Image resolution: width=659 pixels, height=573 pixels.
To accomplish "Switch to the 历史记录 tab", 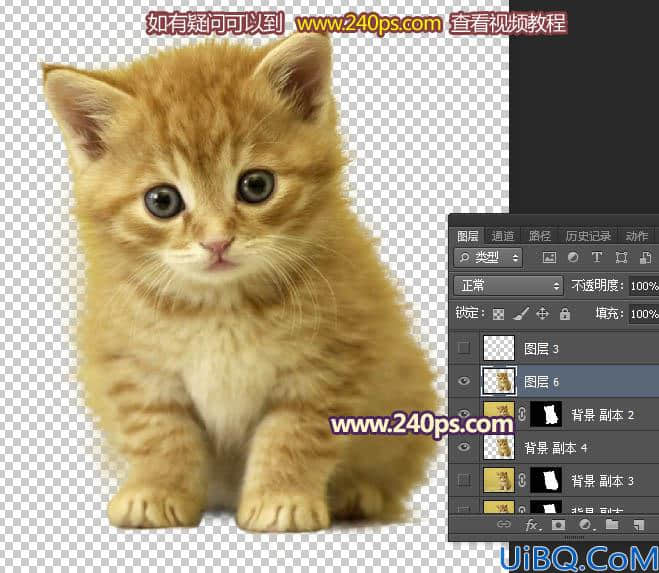I will (588, 236).
